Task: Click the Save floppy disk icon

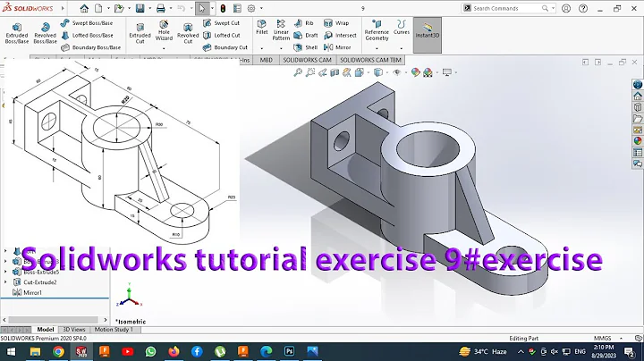Action: tap(140, 8)
